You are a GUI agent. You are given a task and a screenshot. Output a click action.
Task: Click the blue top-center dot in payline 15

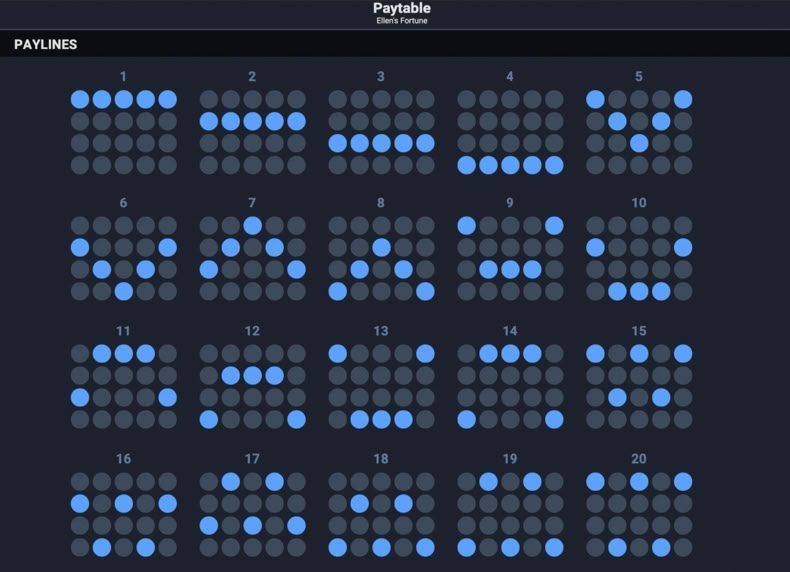639,353
